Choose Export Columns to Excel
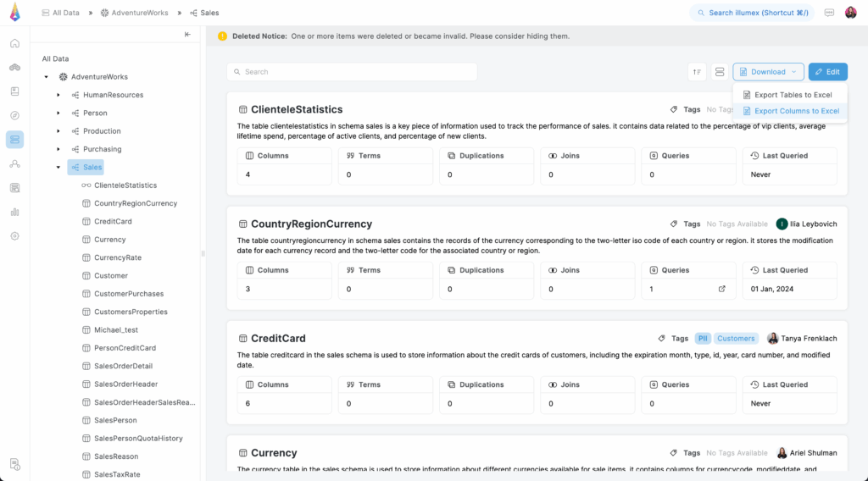Screen dimensions: 868x481 click(x=796, y=111)
